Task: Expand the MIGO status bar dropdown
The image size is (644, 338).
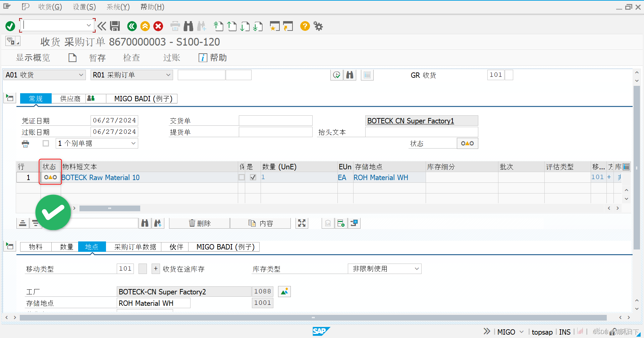Action: pyautogui.click(x=522, y=332)
